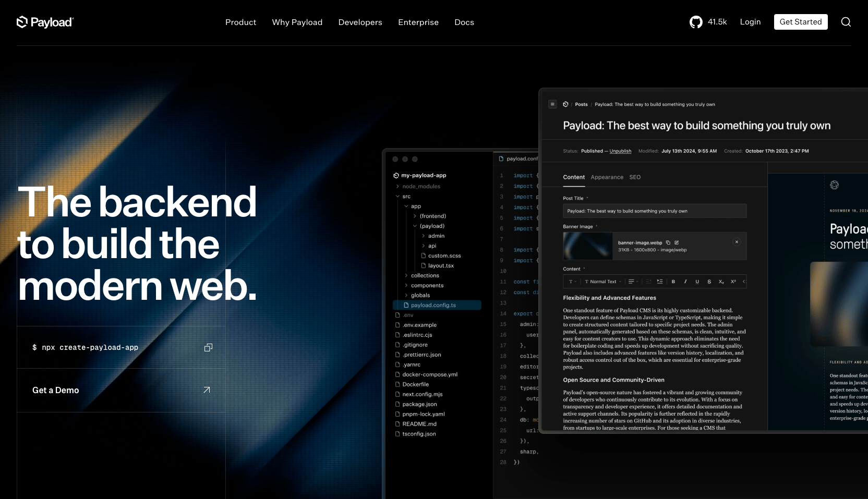Image resolution: width=868 pixels, height=499 pixels.
Task: Click edit icon next to banner-image.webp
Action: 677,242
